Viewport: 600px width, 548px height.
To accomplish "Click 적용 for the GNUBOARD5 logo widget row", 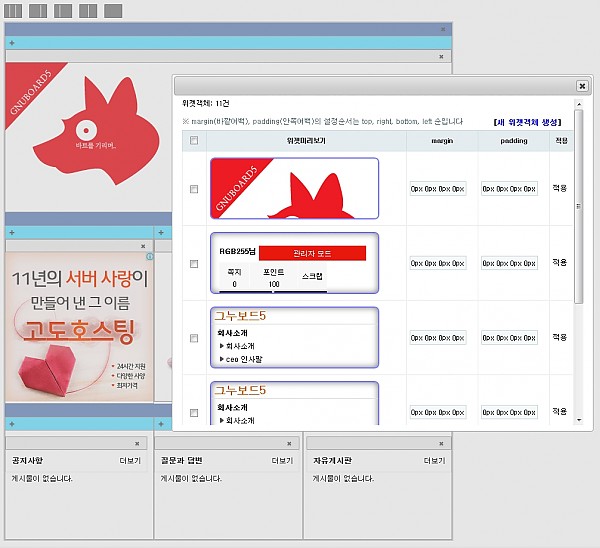I will [559, 188].
